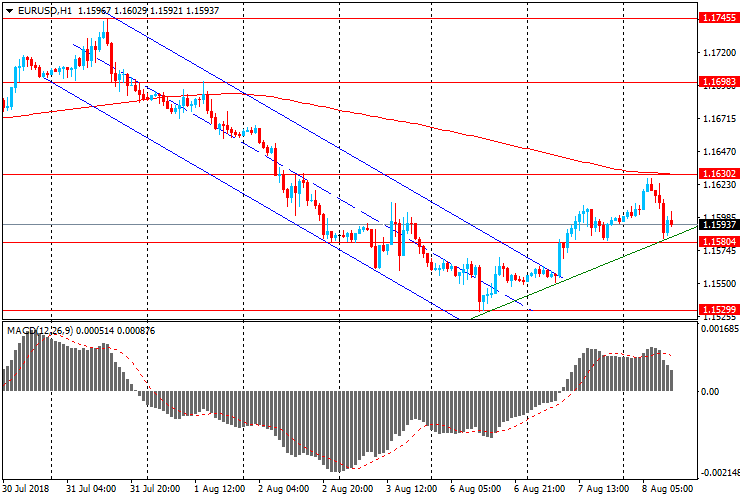The image size is (740, 500).
Task: Select the MACD(12,26,9) indicator label
Action: pos(40,331)
